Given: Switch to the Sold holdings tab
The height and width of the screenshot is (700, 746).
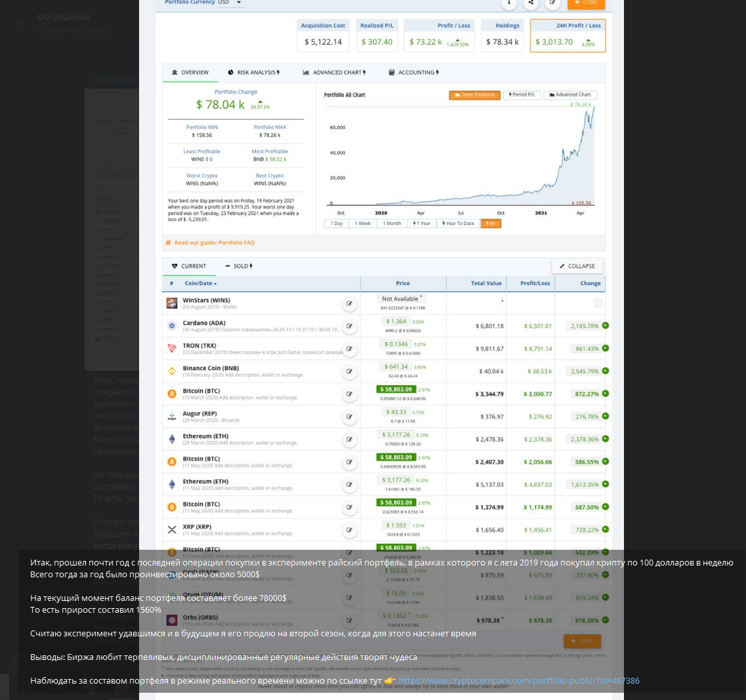Looking at the screenshot, I should click(239, 266).
